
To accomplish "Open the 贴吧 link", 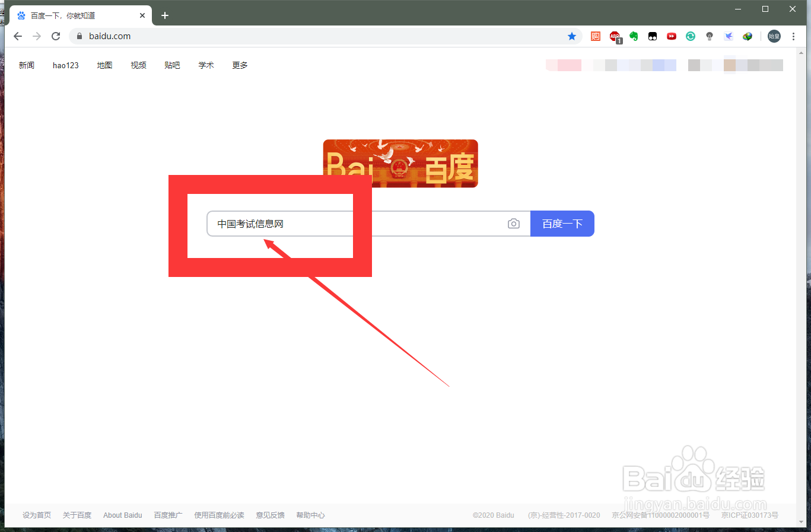I will coord(173,65).
